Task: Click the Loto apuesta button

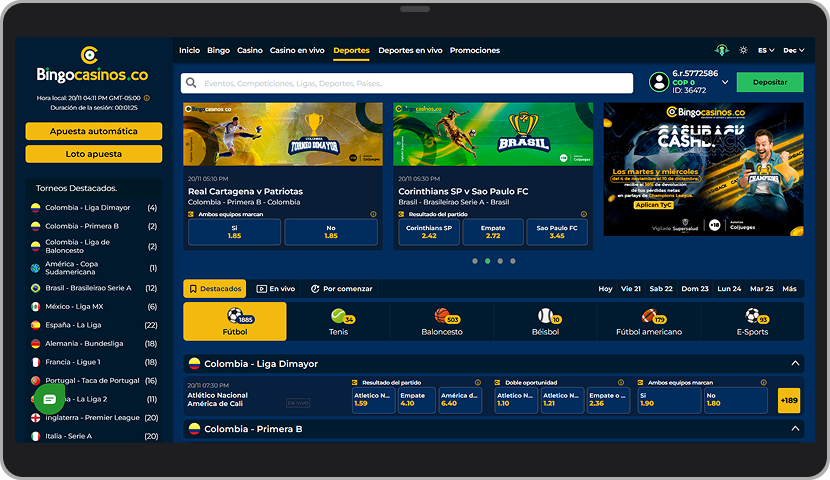Action: click(94, 154)
